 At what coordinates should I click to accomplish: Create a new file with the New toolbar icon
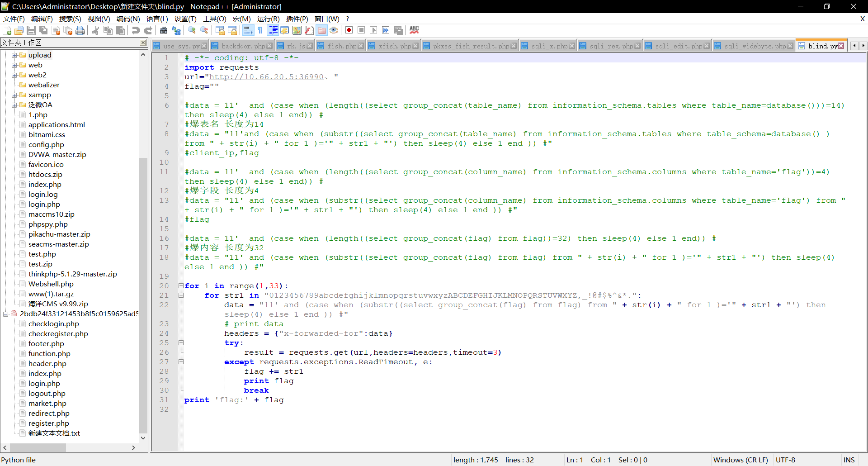pyautogui.click(x=7, y=30)
